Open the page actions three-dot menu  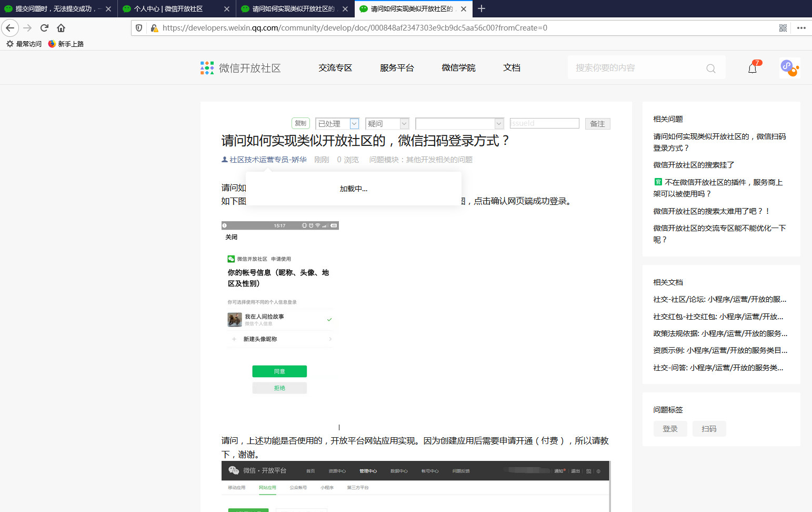tap(801, 28)
